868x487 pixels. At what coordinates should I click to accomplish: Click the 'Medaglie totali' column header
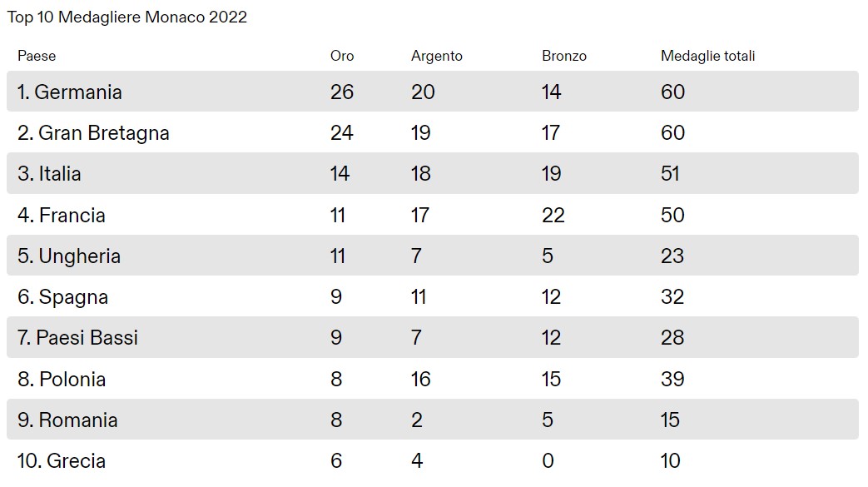(x=708, y=56)
